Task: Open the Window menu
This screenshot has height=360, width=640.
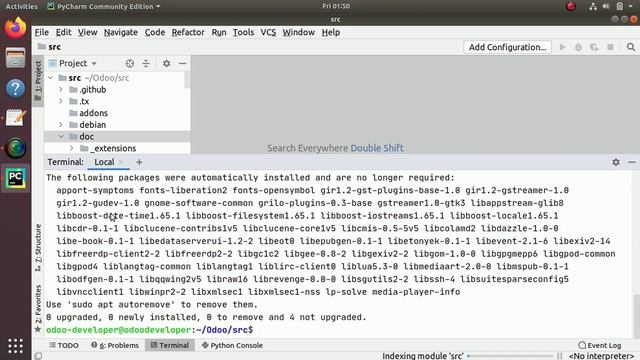Action: tap(298, 32)
